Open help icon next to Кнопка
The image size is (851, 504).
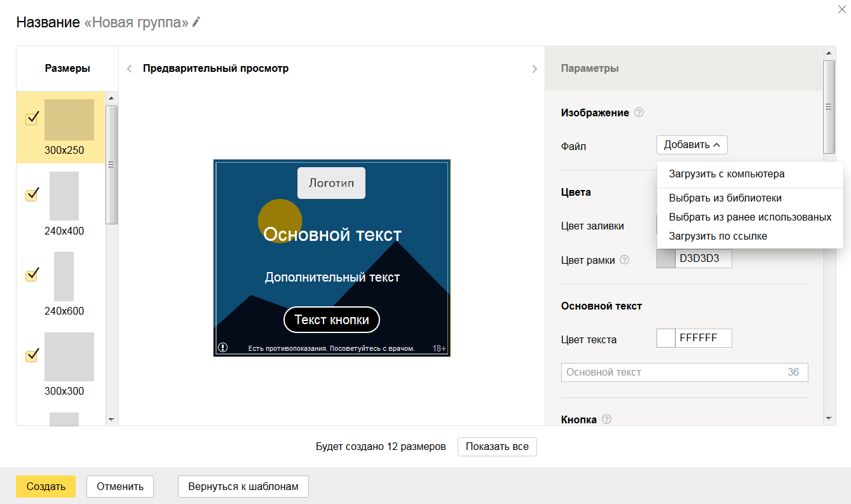pyautogui.click(x=606, y=419)
